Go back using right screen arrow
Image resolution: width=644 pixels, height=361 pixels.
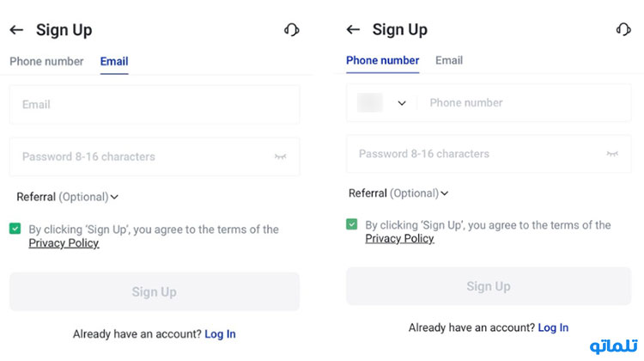(x=353, y=29)
